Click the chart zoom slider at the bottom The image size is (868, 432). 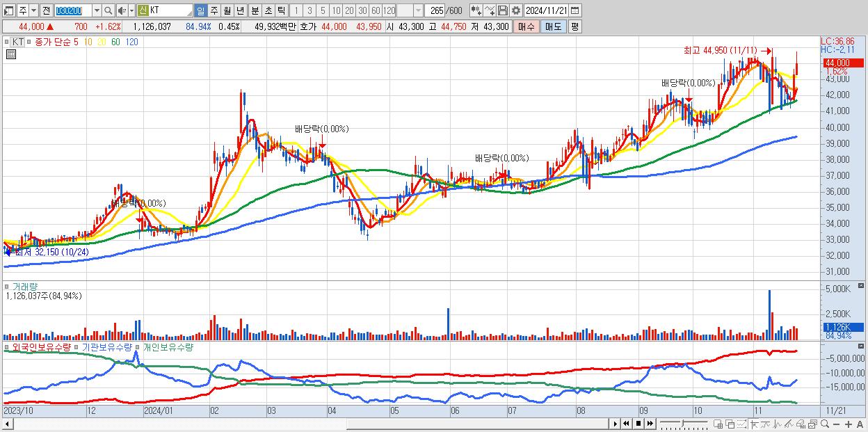[684, 424]
